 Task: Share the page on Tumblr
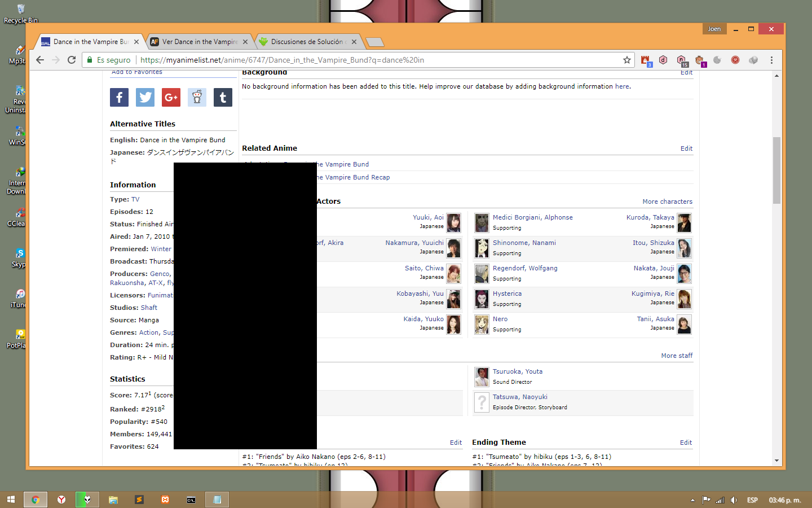223,98
